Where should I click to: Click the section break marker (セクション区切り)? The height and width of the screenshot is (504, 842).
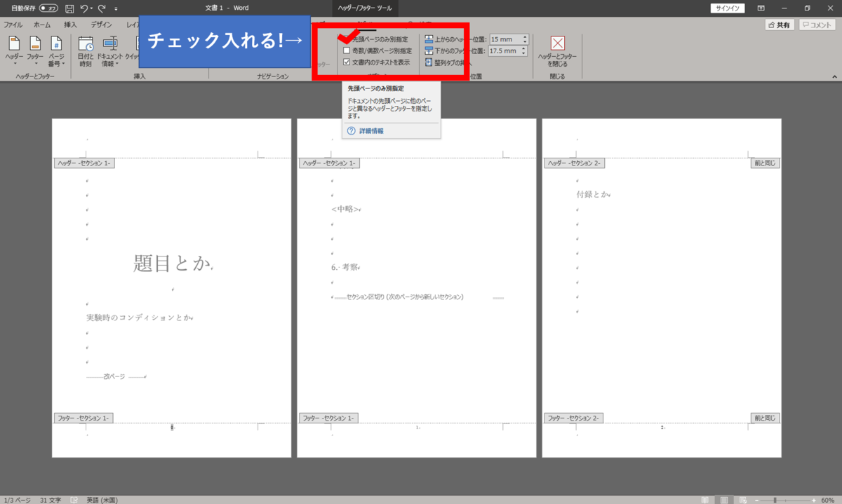point(405,297)
